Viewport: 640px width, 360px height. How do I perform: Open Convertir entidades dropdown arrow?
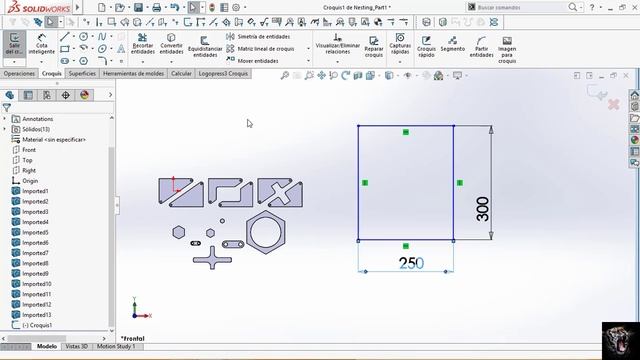pyautogui.click(x=171, y=62)
